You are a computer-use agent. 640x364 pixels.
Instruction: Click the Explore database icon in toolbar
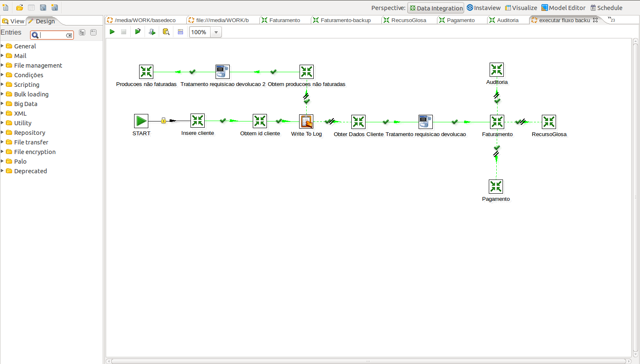click(x=166, y=32)
